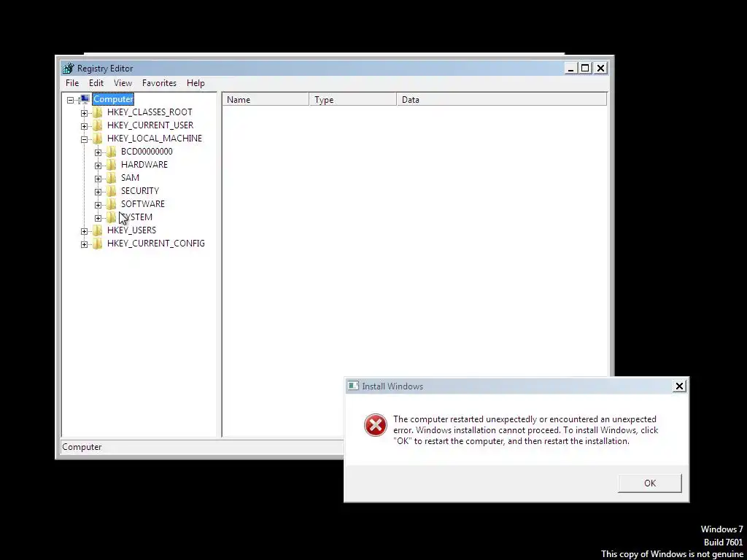This screenshot has width=747, height=560.
Task: Select the SYSTEM label
Action: [136, 217]
